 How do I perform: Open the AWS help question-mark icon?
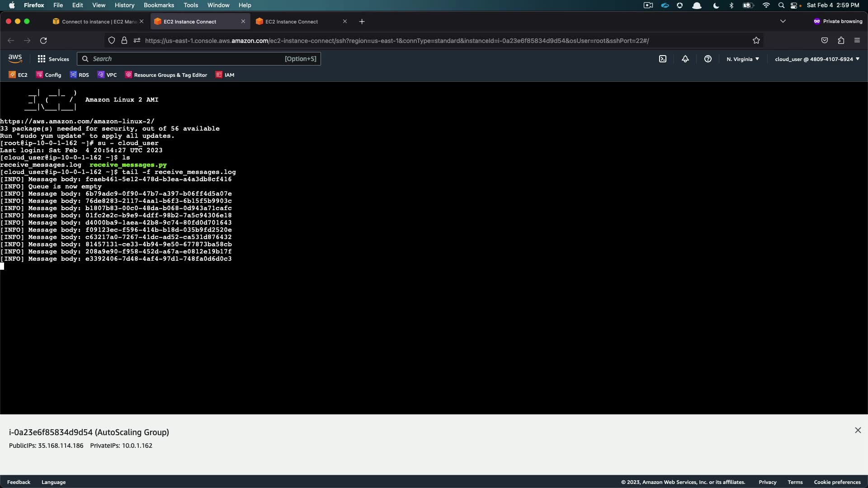708,59
